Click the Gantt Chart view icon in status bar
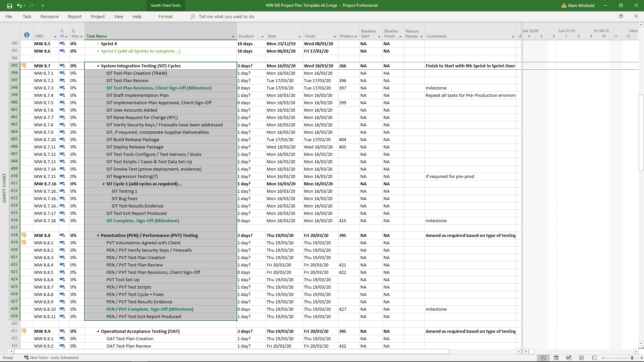Image resolution: width=644 pixels, height=362 pixels. [x=543, y=358]
